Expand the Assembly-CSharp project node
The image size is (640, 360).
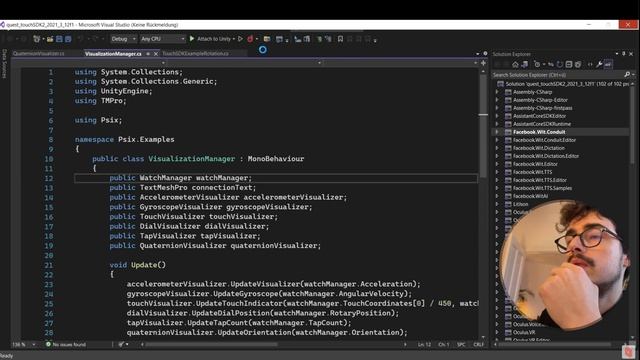coord(497,92)
